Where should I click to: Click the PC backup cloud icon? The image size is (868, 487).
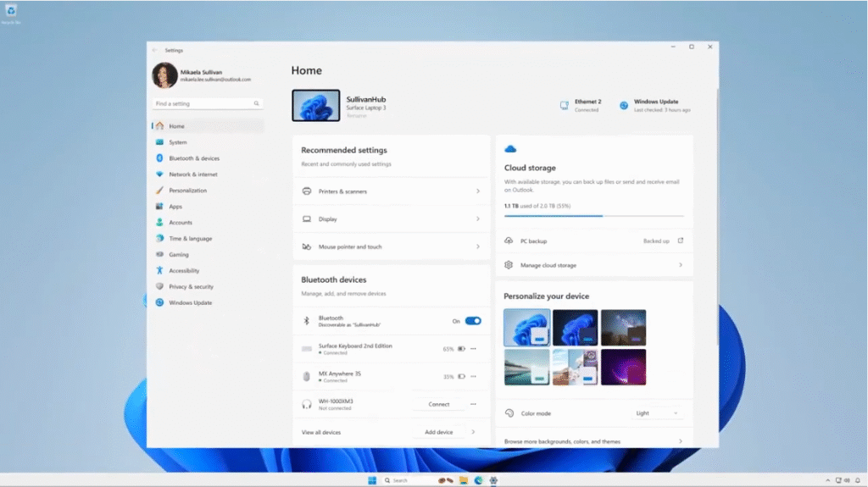pos(509,241)
